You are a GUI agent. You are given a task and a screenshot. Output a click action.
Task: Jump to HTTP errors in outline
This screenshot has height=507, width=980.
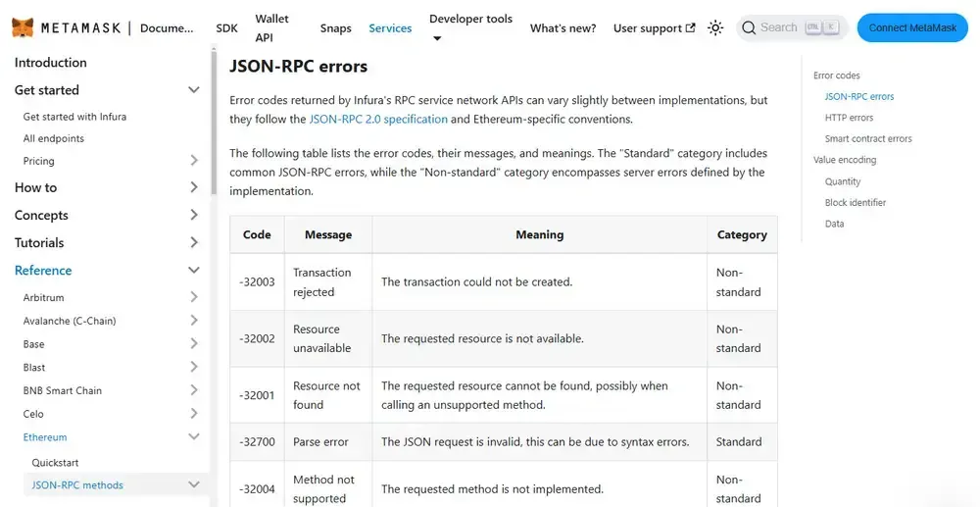pos(849,118)
